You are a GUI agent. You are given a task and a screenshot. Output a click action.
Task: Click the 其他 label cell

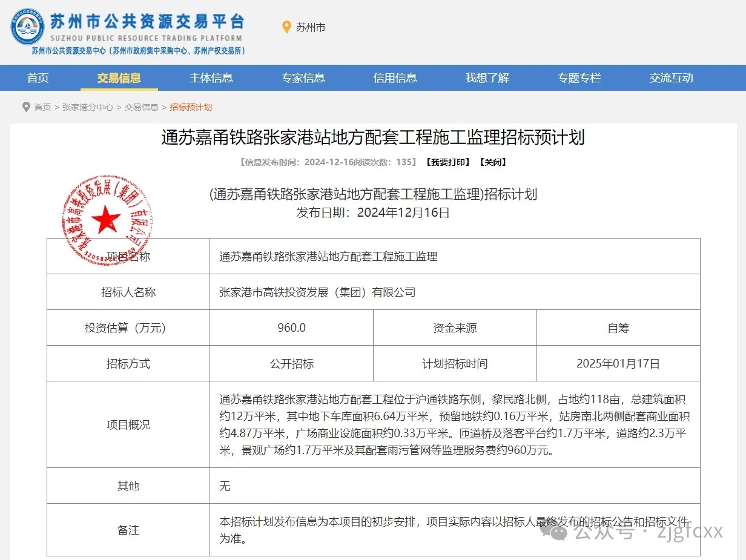[x=128, y=486]
